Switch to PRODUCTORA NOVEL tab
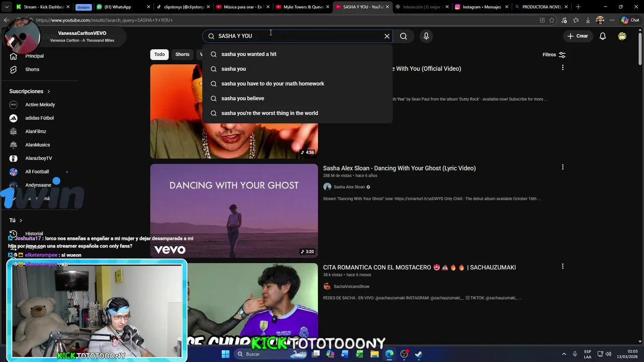 tap(541, 7)
